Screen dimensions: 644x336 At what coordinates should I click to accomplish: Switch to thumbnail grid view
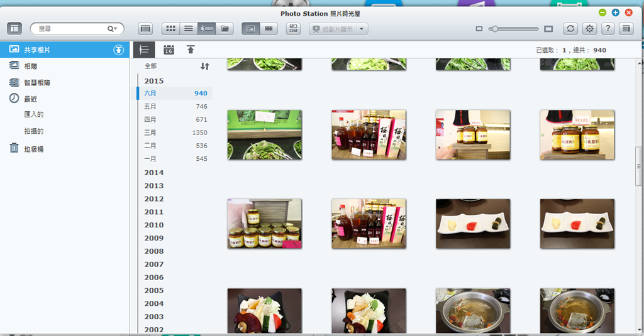(x=171, y=29)
